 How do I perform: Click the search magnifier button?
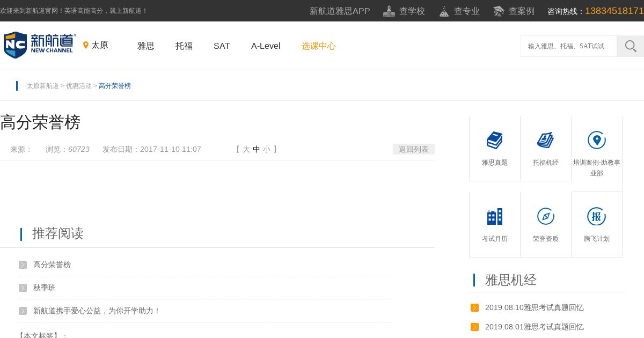coord(631,46)
